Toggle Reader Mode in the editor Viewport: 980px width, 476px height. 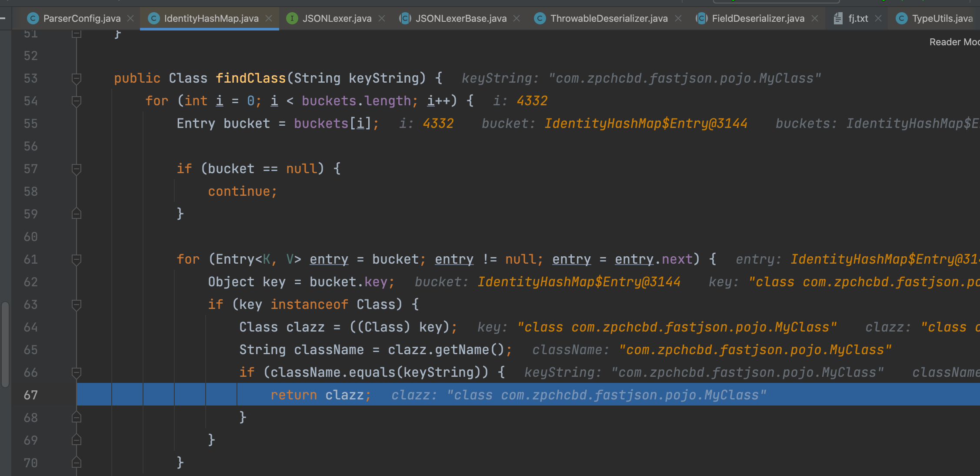954,42
